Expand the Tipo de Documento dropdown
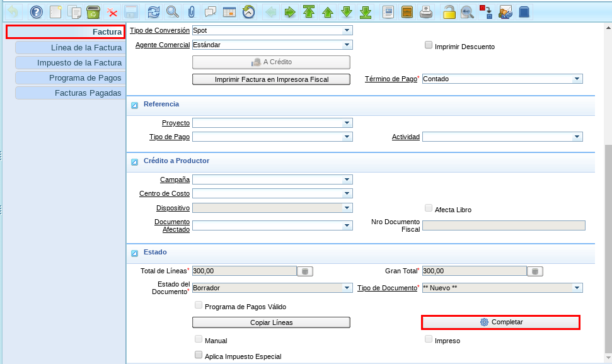612x364 pixels. pos(577,288)
